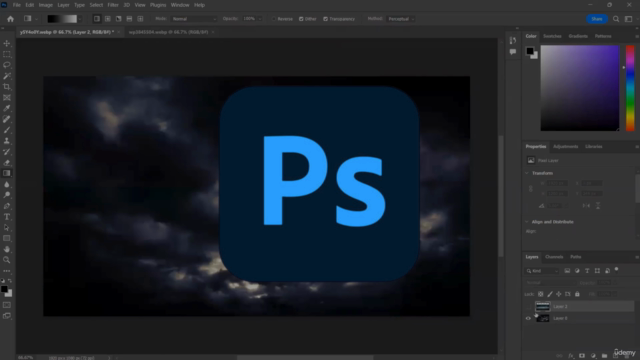Select the Pen tool
The height and width of the screenshot is (360, 640).
click(x=7, y=206)
